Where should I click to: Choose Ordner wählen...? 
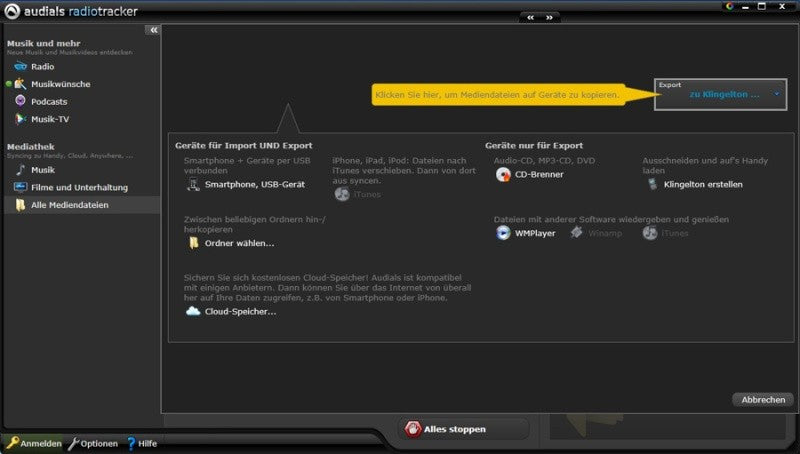click(239, 243)
